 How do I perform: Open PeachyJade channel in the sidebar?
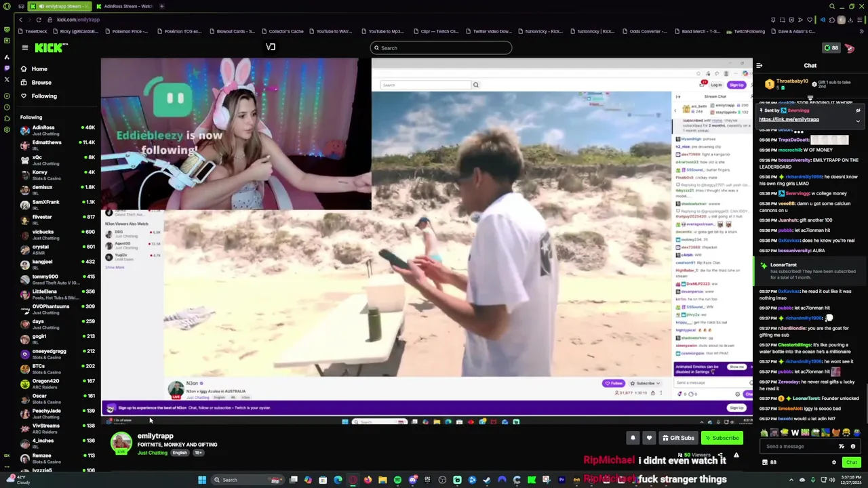click(x=58, y=414)
